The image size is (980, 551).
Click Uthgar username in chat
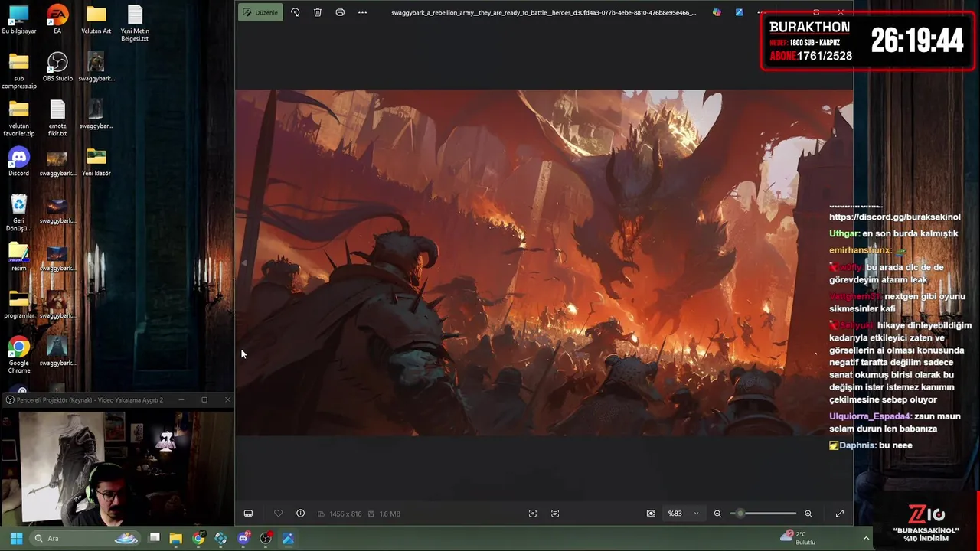click(844, 233)
